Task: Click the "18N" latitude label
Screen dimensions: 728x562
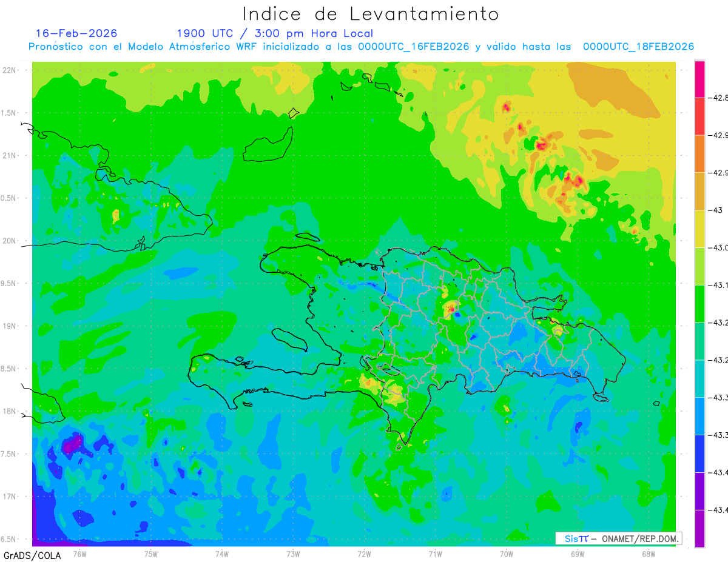Action: pos(10,411)
